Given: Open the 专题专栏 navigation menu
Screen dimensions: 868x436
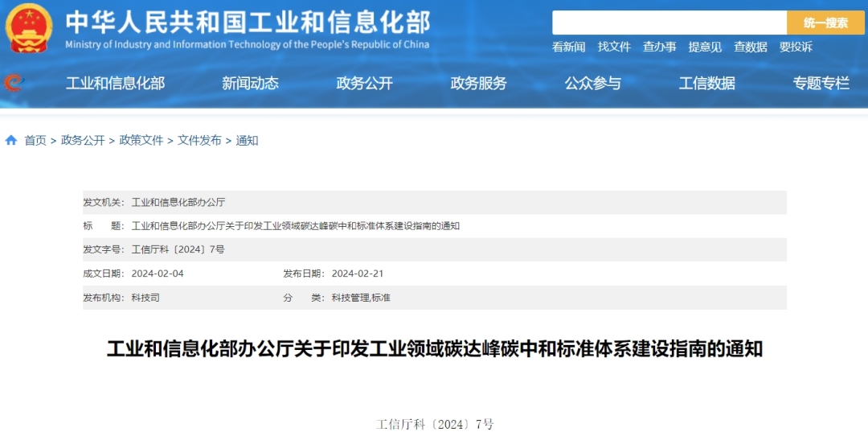Looking at the screenshot, I should tap(821, 83).
